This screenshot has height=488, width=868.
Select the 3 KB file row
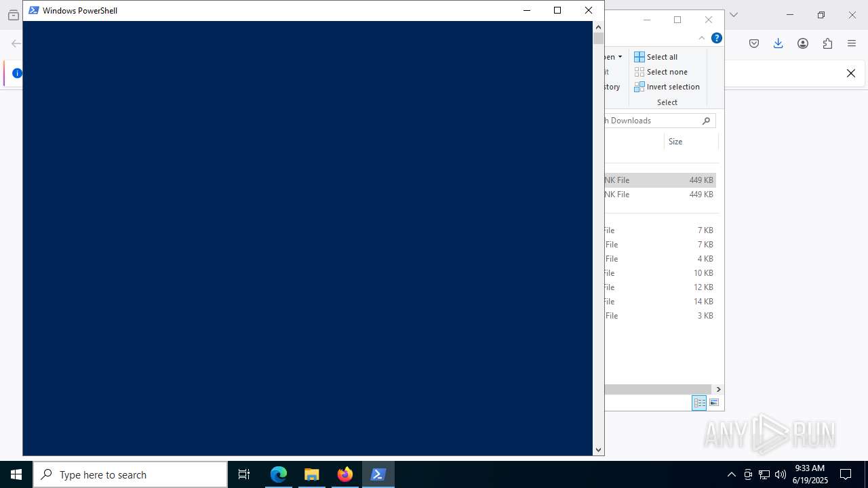(660, 316)
